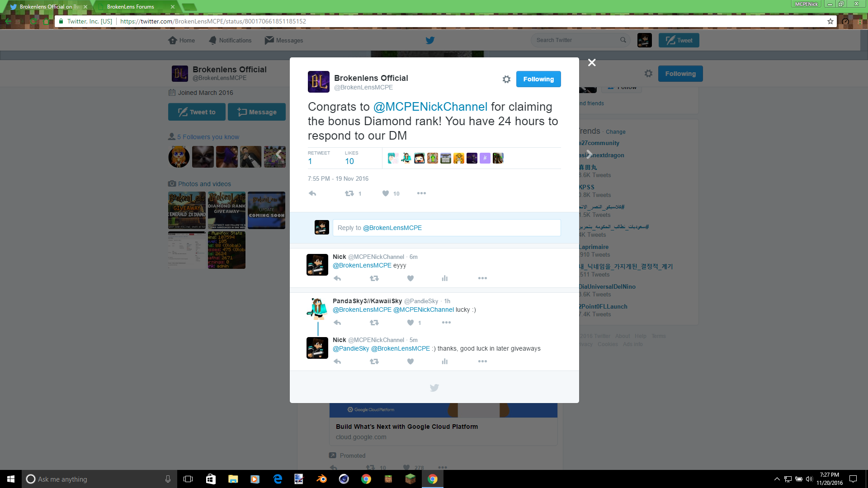Bookmark this page with the star icon
This screenshot has width=868, height=488.
coord(830,21)
